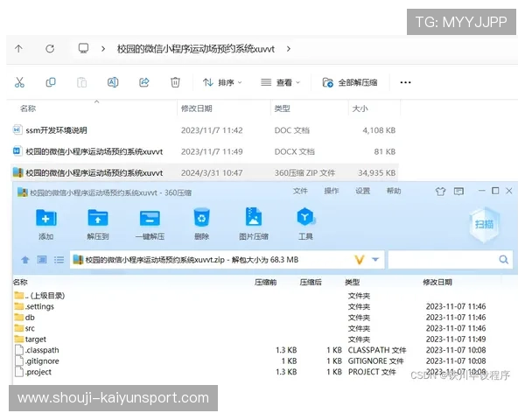Click the Paste clipboard icon in Explorer toolbar
The image size is (525, 420).
tap(81, 82)
